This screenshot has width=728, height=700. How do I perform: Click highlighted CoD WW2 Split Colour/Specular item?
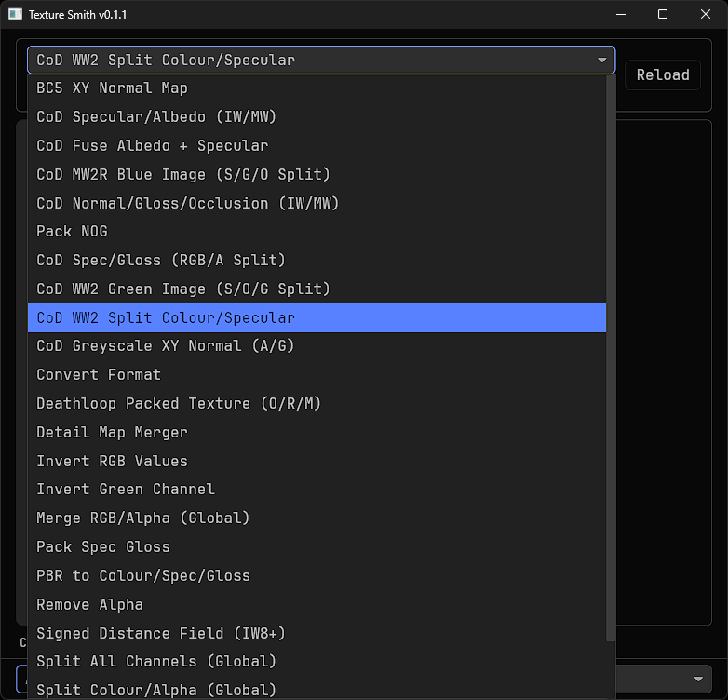pos(317,318)
